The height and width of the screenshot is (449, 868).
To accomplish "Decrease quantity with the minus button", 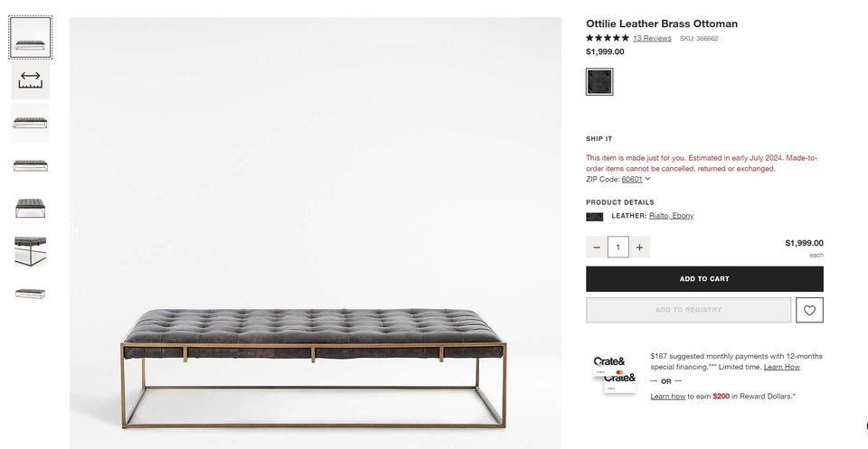I will click(596, 248).
